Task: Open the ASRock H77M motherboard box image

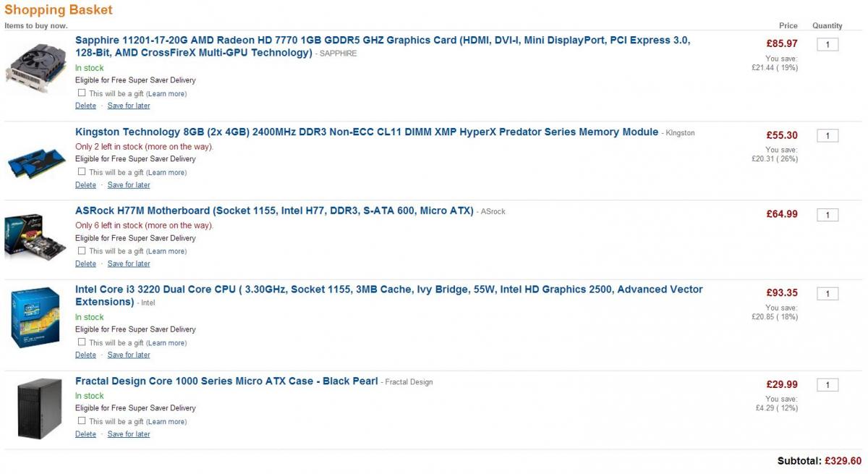Action: tap(35, 237)
